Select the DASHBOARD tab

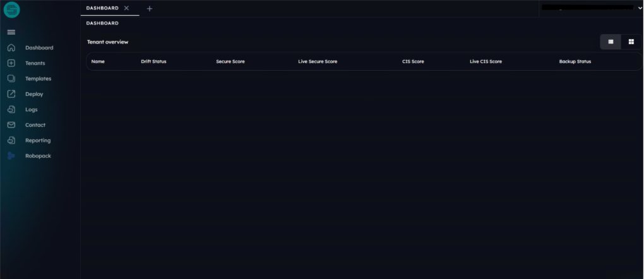[102, 8]
